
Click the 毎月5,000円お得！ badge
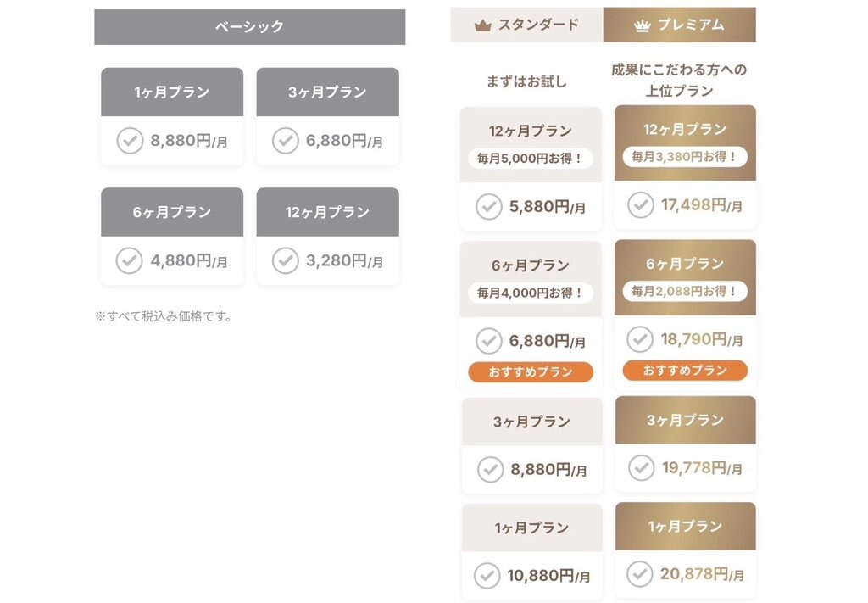(x=531, y=159)
